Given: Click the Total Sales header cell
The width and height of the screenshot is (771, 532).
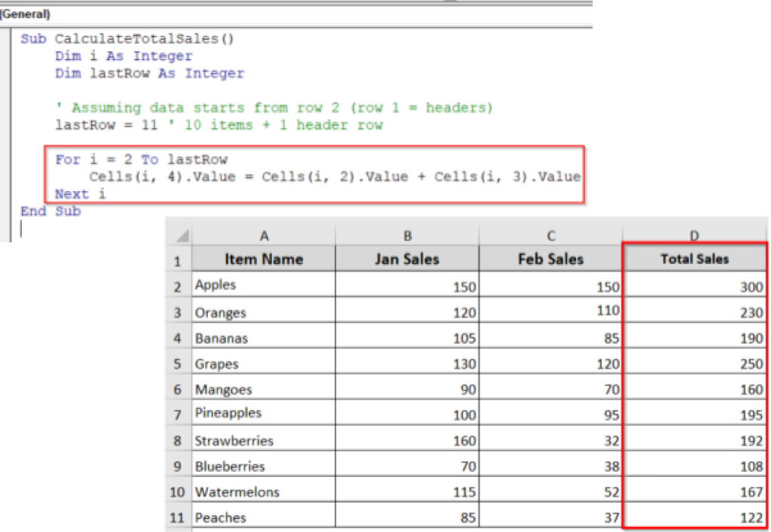Looking at the screenshot, I should coord(693,259).
